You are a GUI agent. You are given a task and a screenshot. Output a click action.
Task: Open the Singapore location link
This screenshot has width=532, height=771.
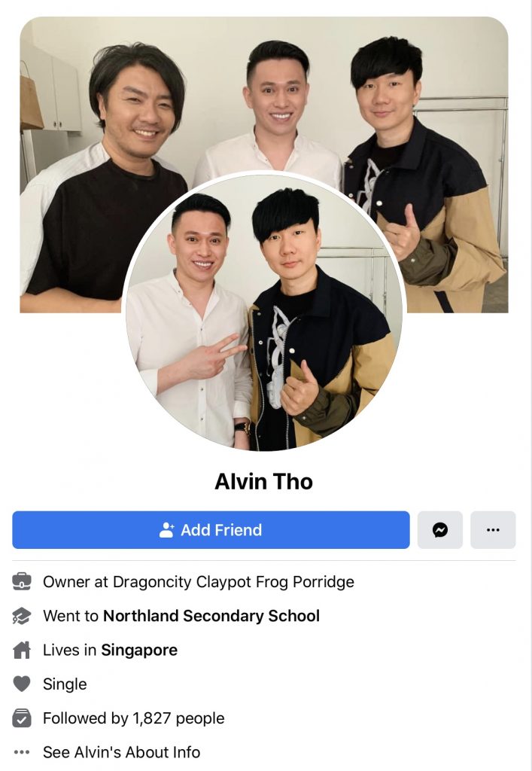[x=139, y=650]
